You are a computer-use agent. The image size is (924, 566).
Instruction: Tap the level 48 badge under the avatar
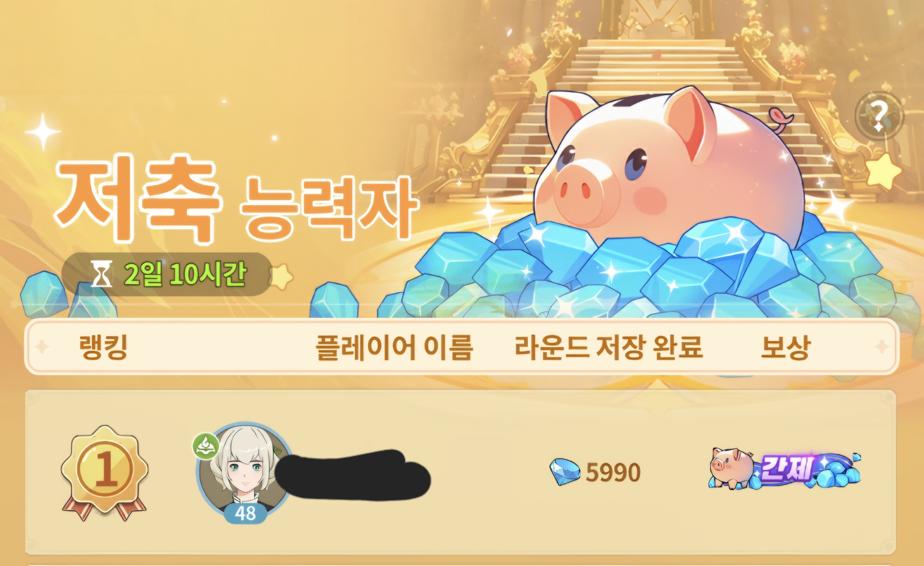pyautogui.click(x=246, y=513)
